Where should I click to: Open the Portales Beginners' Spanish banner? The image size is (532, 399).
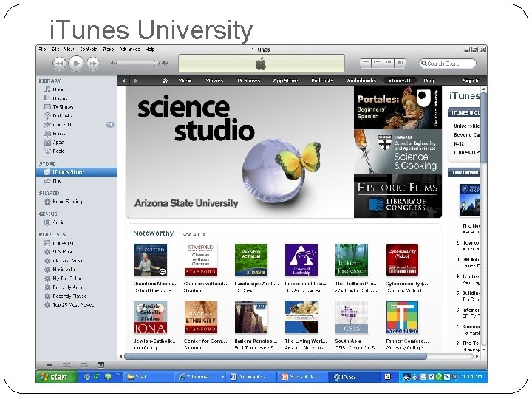pos(398,108)
